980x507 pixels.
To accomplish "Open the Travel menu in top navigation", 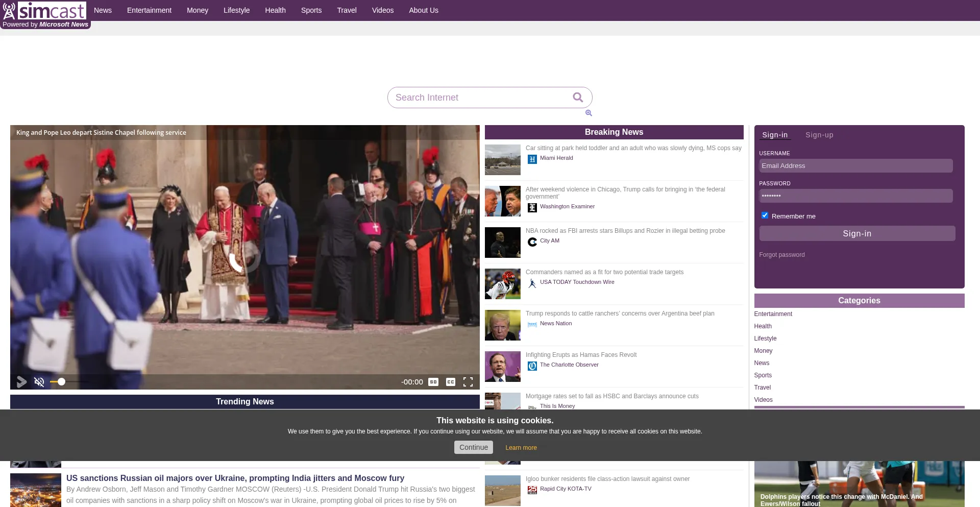I will [x=347, y=10].
